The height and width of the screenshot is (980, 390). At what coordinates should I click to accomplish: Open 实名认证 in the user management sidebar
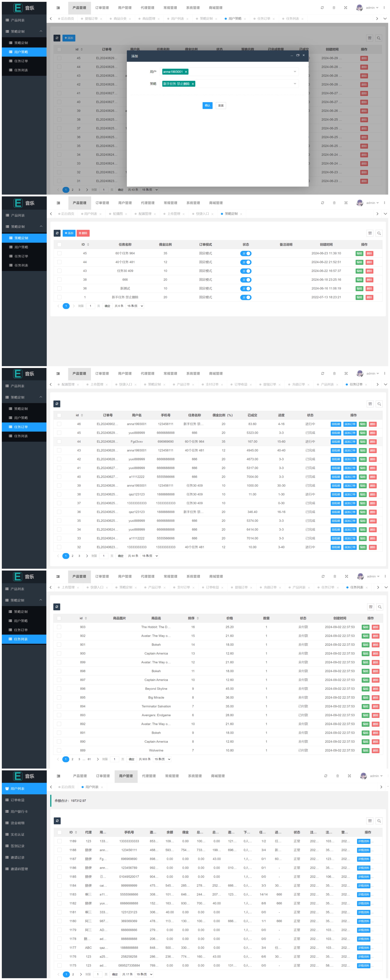[17, 834]
